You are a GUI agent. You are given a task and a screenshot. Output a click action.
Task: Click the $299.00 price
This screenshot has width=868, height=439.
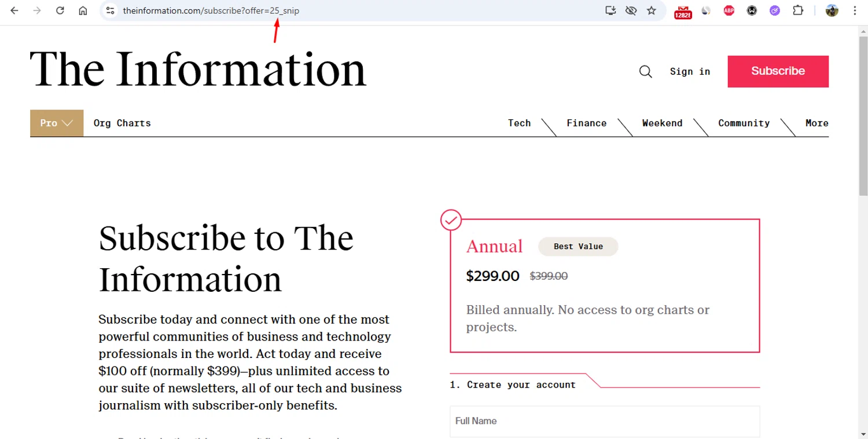pos(492,276)
